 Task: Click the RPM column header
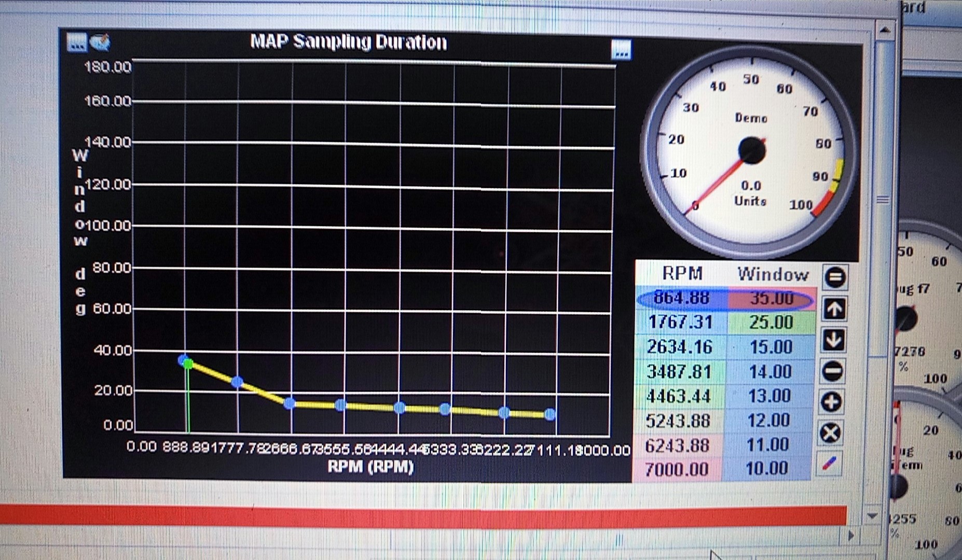682,273
